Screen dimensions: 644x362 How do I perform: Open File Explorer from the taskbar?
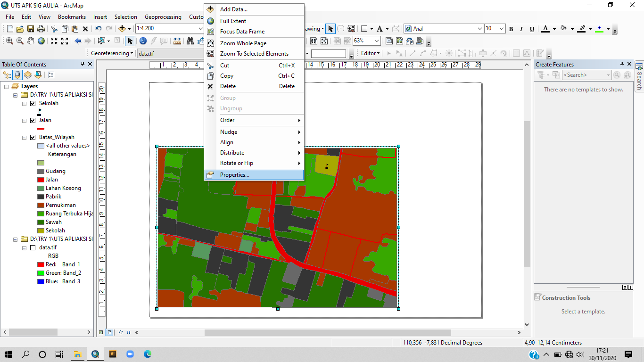(x=77, y=354)
